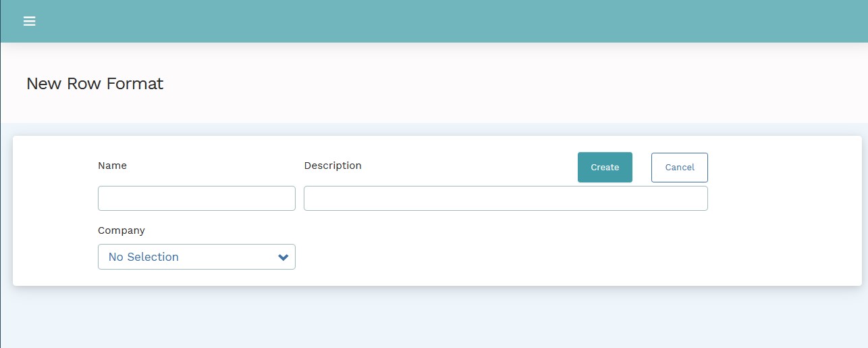
Task: Click the Company dropdown chevron arrow
Action: (283, 257)
